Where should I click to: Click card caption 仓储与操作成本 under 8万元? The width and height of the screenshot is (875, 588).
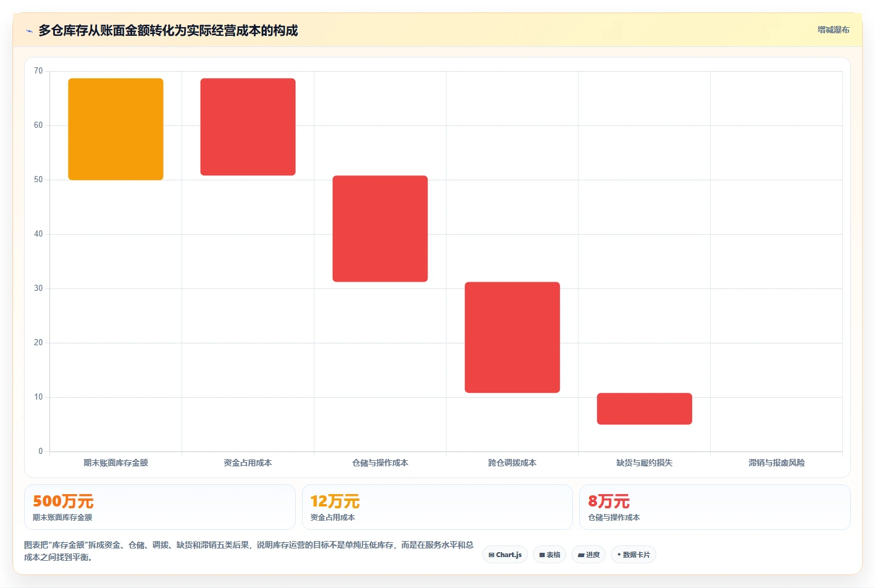point(614,518)
